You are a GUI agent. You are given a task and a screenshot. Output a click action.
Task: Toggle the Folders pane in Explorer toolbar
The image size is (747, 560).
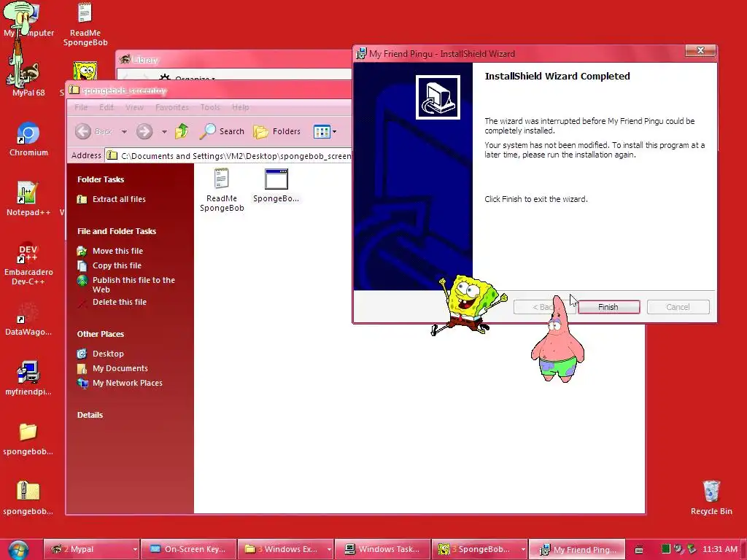click(276, 131)
